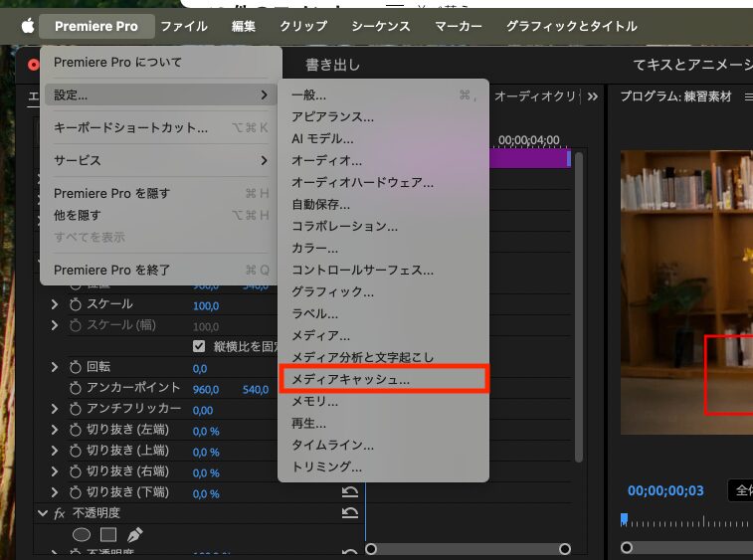753x560 pixels.
Task: Open the グラフィックとタイトル menu
Action: [x=572, y=26]
